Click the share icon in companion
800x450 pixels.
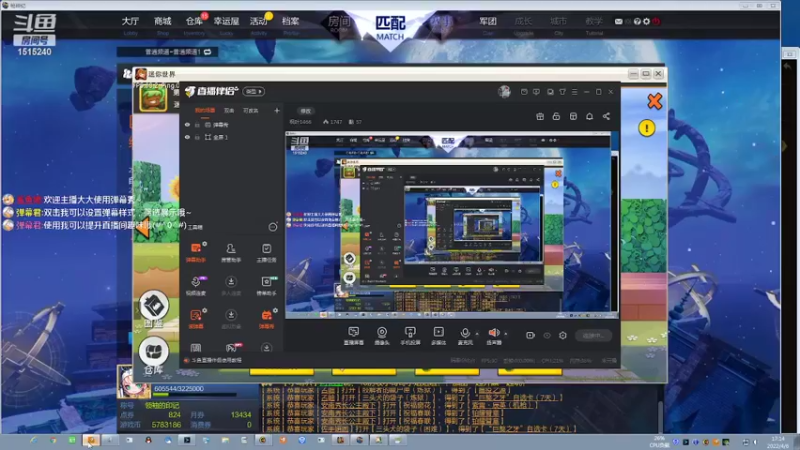pos(606,116)
